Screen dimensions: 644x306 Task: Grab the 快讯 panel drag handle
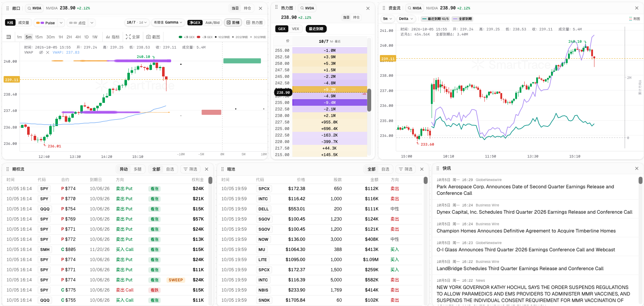[x=438, y=168]
